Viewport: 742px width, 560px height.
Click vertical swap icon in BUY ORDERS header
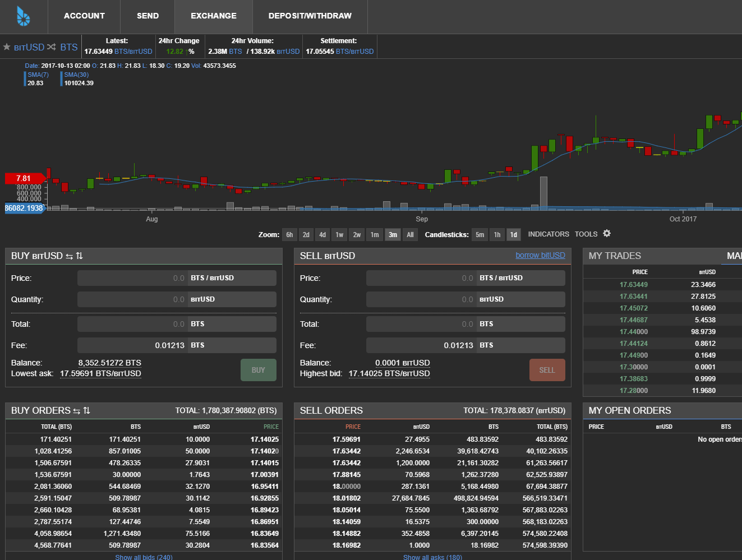point(86,410)
